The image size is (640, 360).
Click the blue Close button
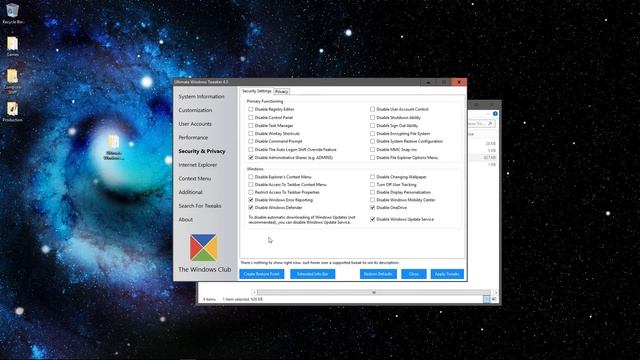tap(413, 274)
